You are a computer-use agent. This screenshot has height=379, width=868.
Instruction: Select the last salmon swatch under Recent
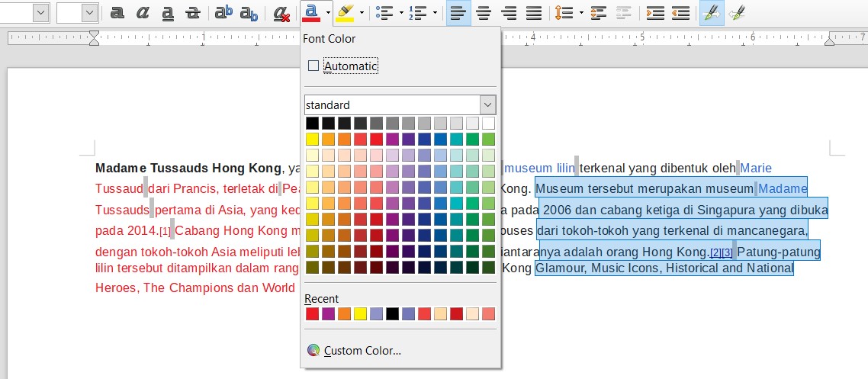pos(488,313)
